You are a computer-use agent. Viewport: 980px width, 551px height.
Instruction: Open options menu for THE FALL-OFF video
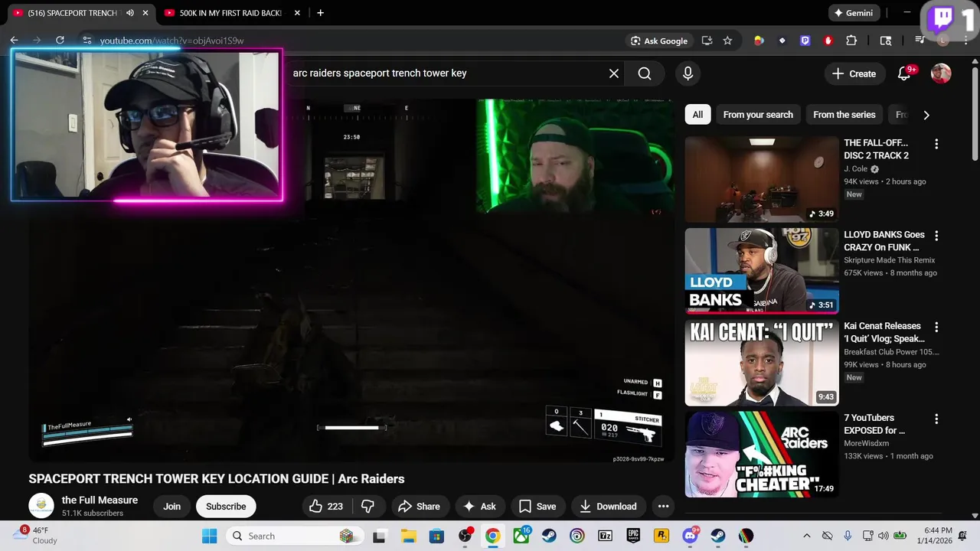pos(936,144)
